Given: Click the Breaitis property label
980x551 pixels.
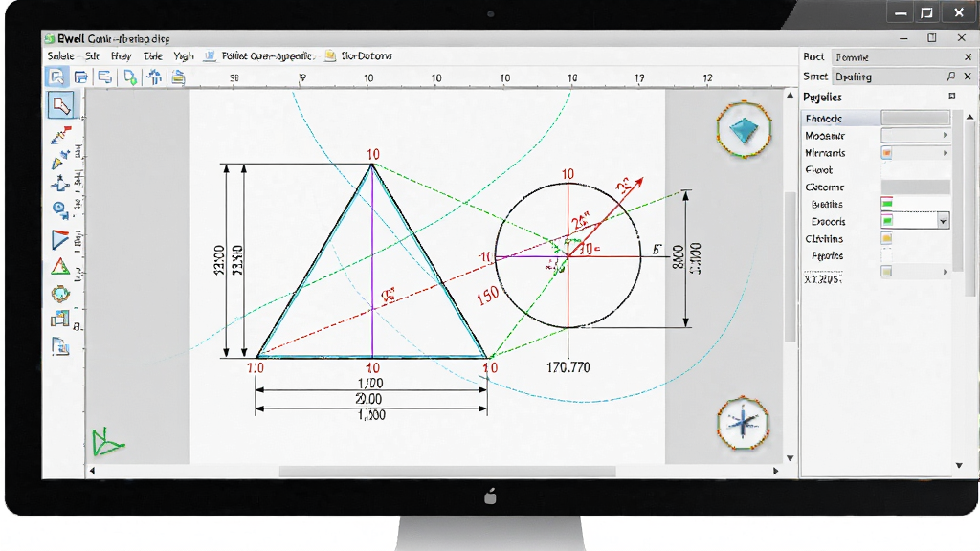Looking at the screenshot, I should (827, 205).
